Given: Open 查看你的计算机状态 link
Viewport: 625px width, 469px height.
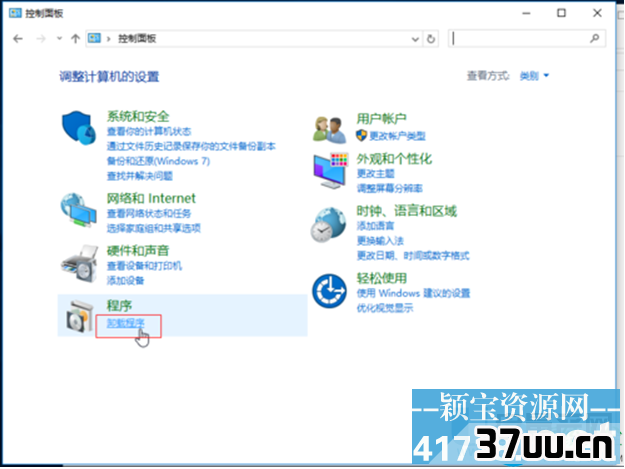Looking at the screenshot, I should tap(149, 131).
